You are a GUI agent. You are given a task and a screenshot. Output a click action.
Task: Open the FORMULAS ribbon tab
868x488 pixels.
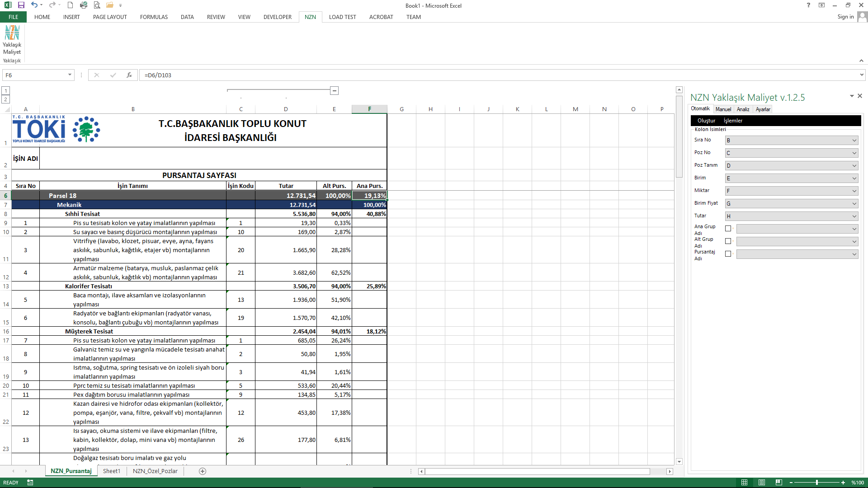tap(154, 17)
